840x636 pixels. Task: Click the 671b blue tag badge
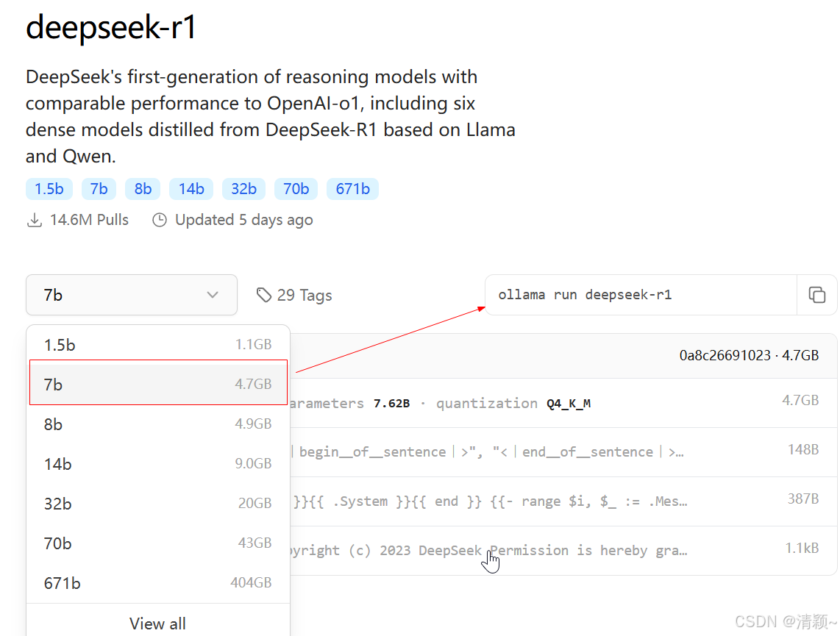(352, 189)
